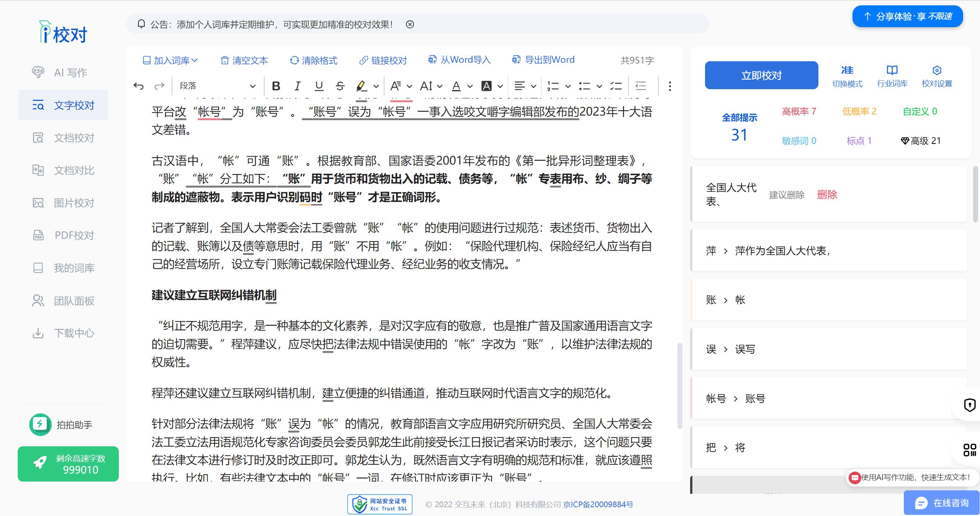The width and height of the screenshot is (980, 516).
Task: Expand the 加入词库 dropdown
Action: (x=170, y=60)
